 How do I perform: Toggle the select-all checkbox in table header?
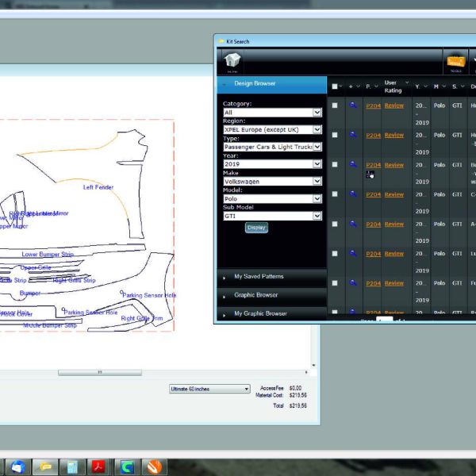click(x=335, y=86)
